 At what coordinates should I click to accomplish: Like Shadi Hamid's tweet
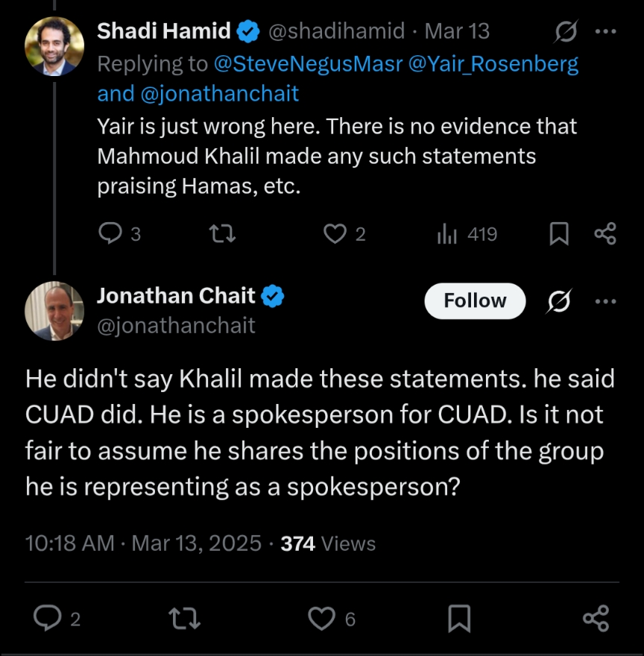(x=335, y=234)
